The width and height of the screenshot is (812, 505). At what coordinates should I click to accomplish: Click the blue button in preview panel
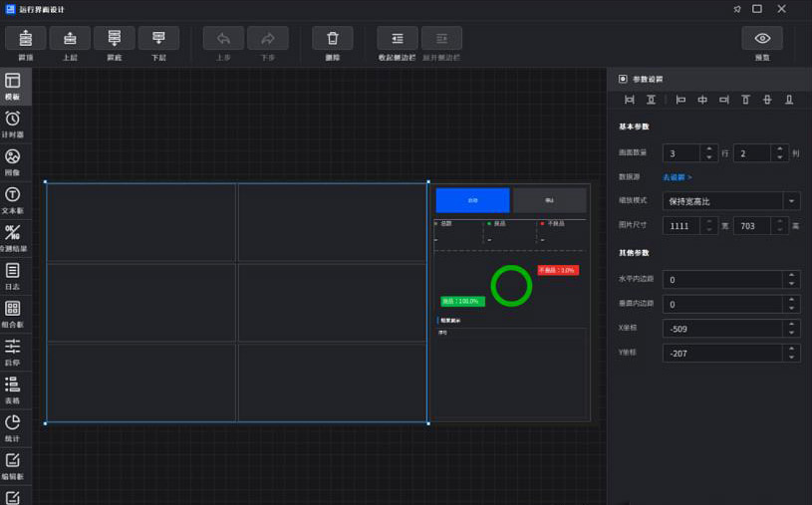tap(472, 200)
